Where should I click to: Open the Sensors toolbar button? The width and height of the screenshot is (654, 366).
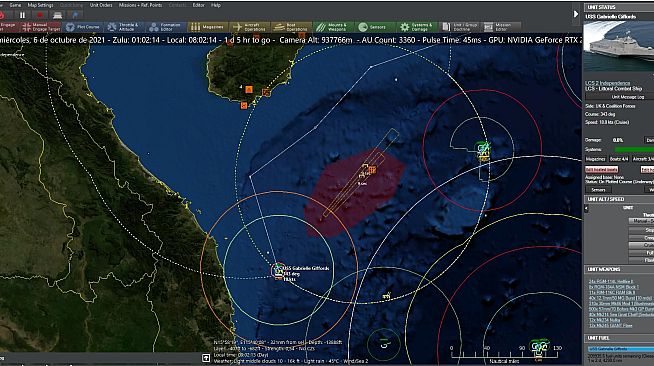point(374,27)
